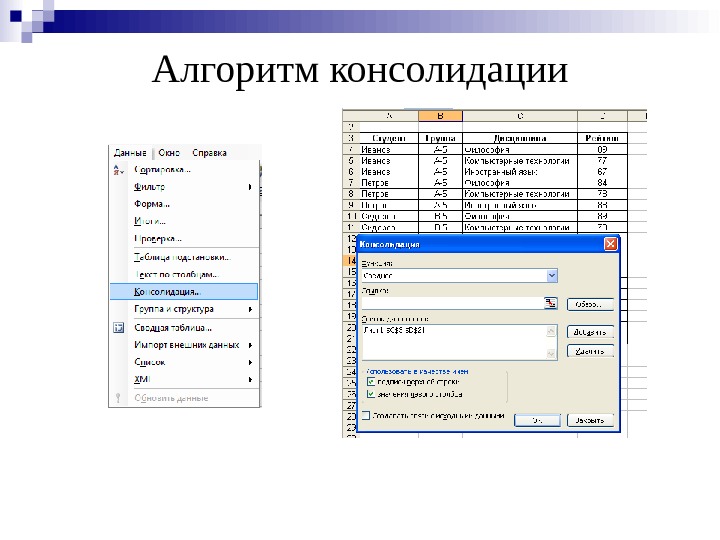
Task: Click the Группа header cell
Action: (440, 138)
